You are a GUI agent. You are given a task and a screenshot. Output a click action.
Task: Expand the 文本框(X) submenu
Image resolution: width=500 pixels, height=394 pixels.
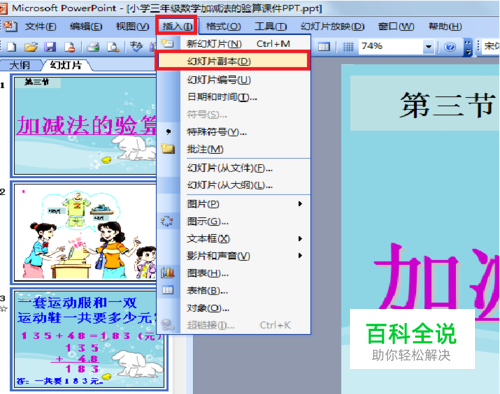tap(234, 238)
